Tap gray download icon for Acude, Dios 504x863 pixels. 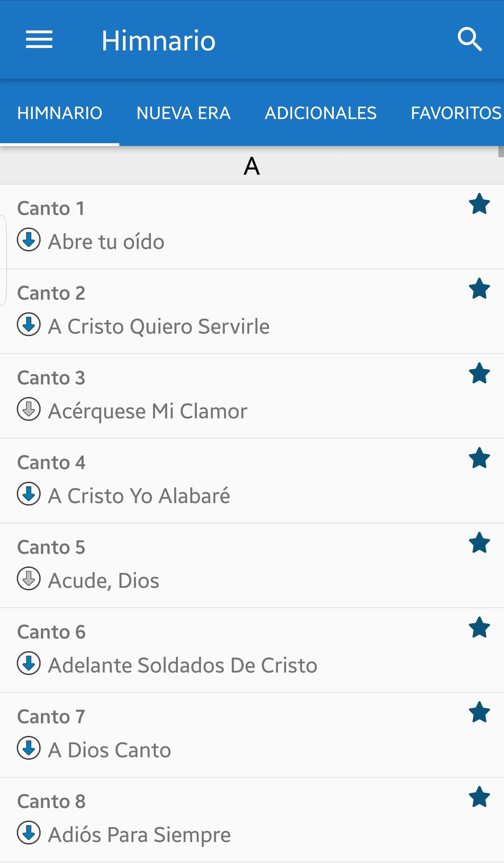click(29, 579)
